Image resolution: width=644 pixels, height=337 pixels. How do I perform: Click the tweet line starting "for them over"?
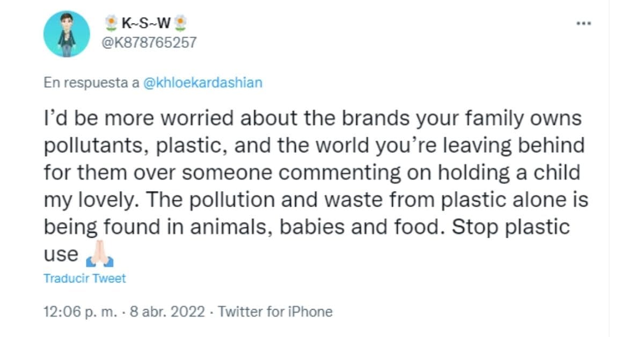(x=312, y=173)
